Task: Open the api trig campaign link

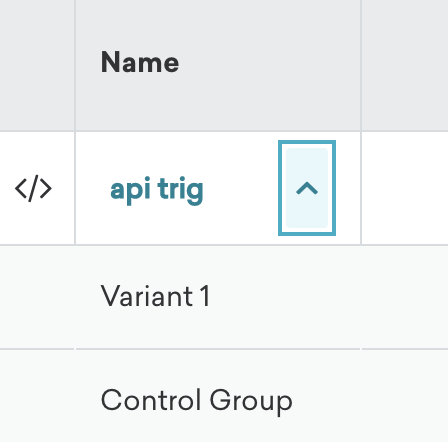Action: 157,190
